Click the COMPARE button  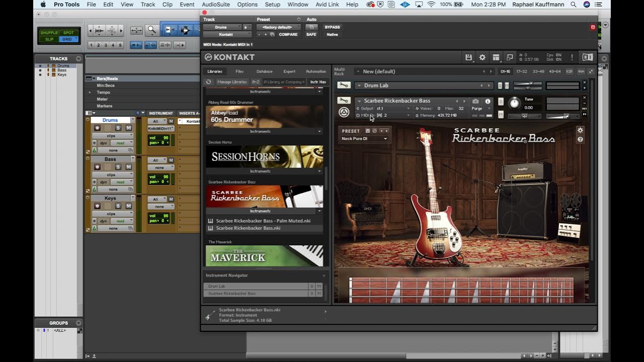pos(288,35)
